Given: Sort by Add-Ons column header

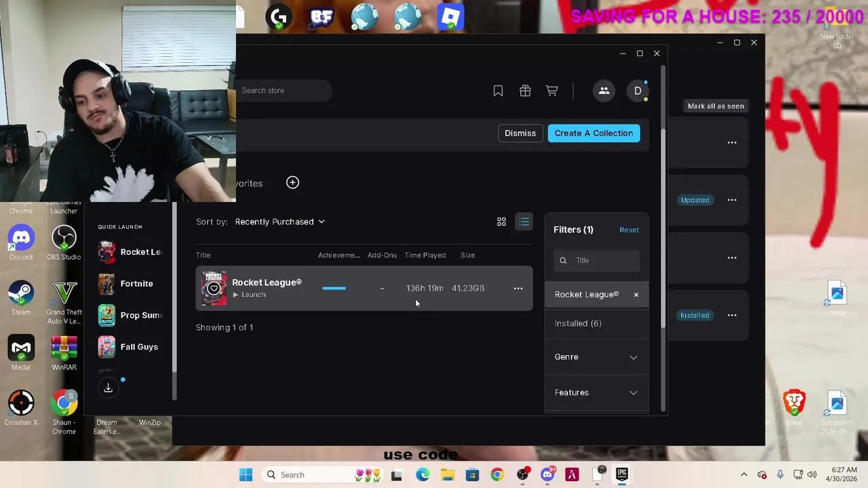Looking at the screenshot, I should 382,256.
